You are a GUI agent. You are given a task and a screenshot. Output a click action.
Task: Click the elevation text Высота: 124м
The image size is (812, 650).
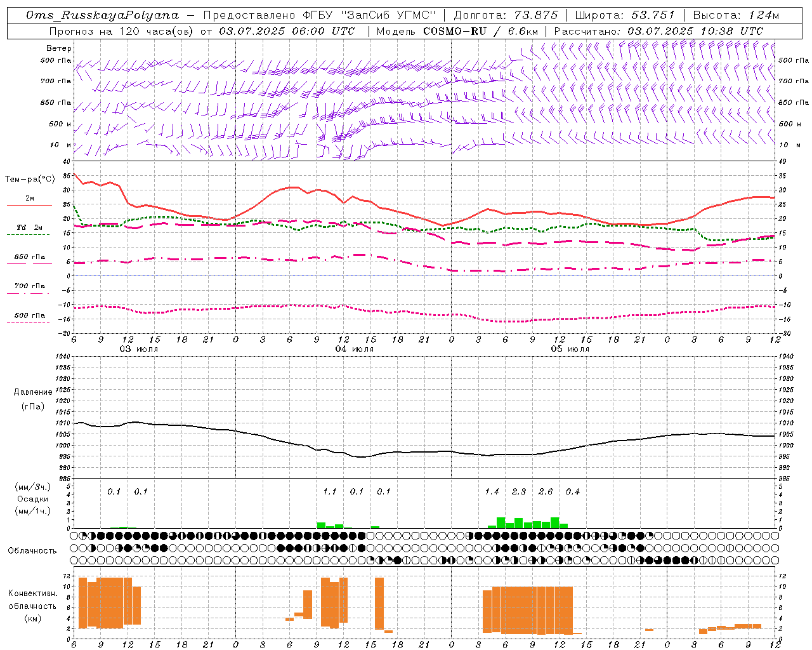click(x=736, y=15)
